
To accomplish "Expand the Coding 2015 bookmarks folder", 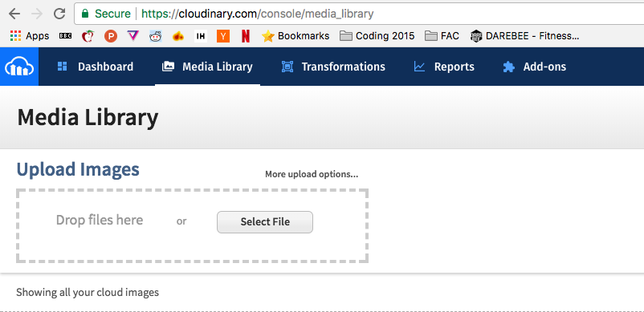I will (377, 36).
